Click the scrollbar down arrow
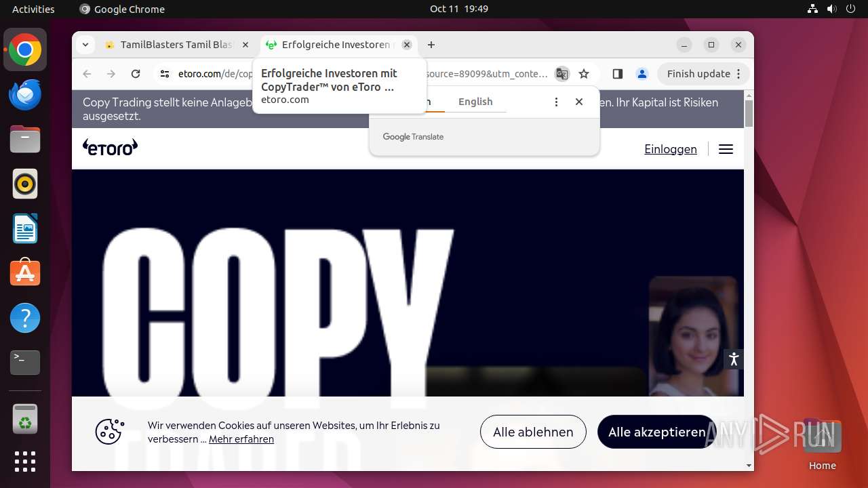The width and height of the screenshot is (868, 488). pos(749,466)
